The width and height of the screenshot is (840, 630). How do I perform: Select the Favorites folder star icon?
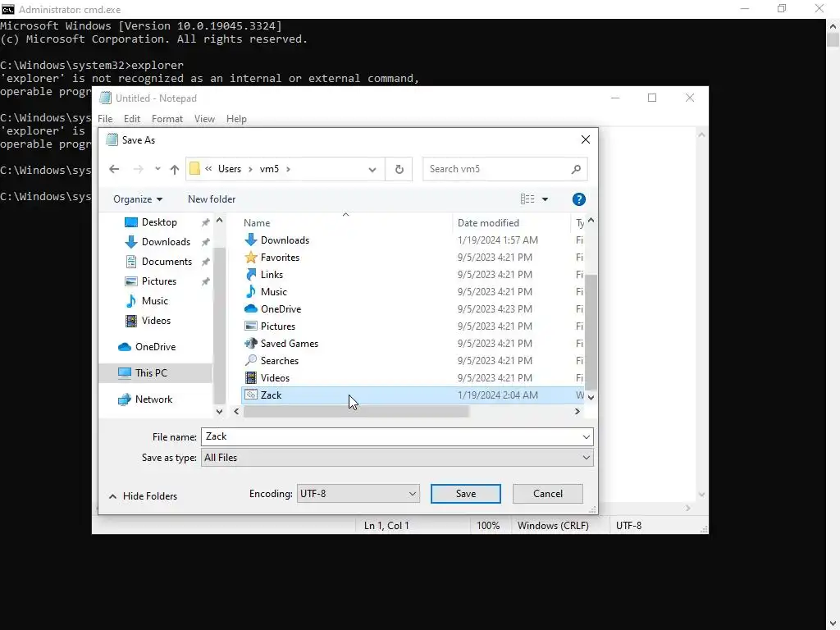click(x=250, y=257)
